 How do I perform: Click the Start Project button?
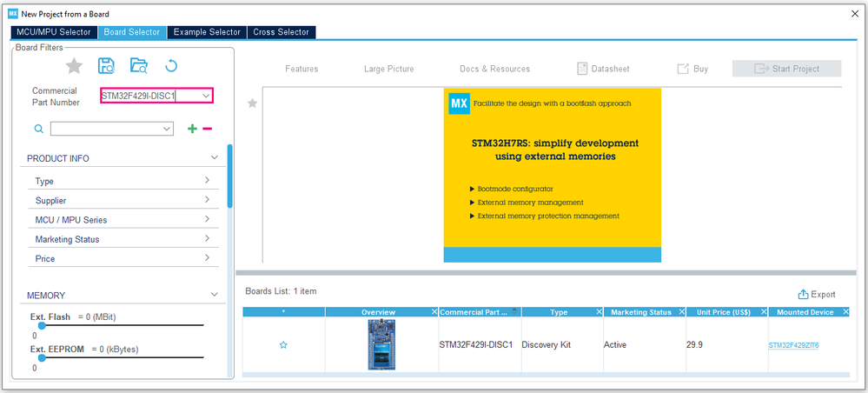pyautogui.click(x=786, y=69)
